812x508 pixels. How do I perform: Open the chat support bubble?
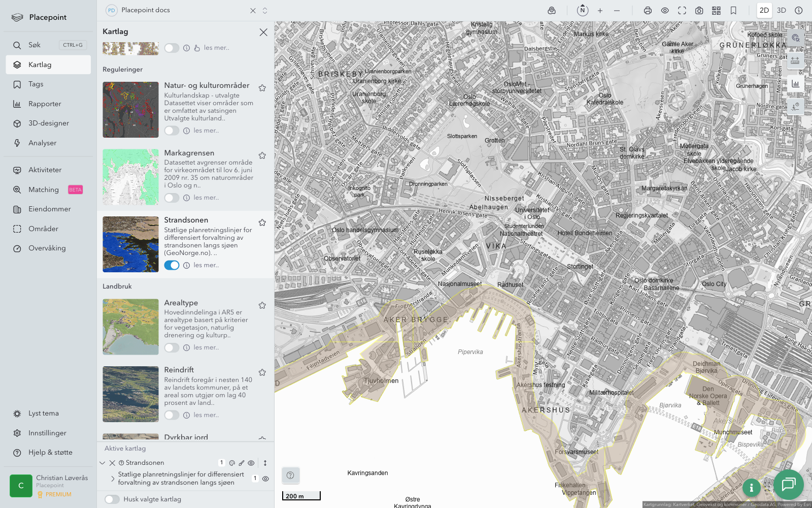pos(788,484)
